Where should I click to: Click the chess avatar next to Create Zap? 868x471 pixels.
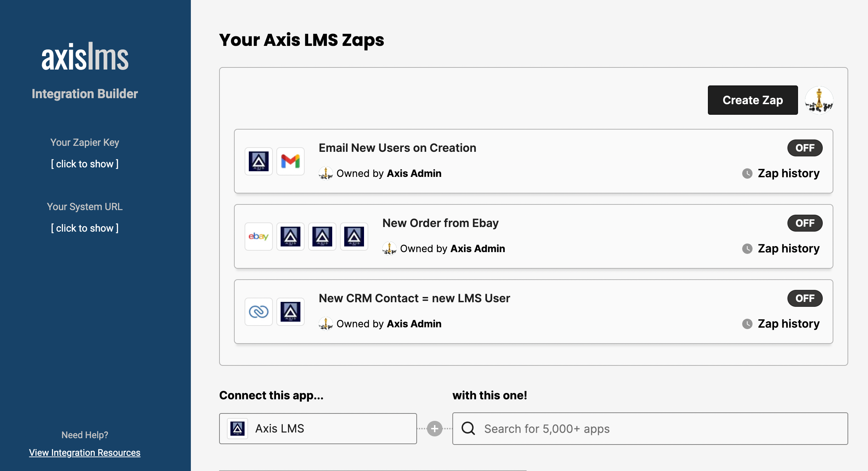pos(819,100)
